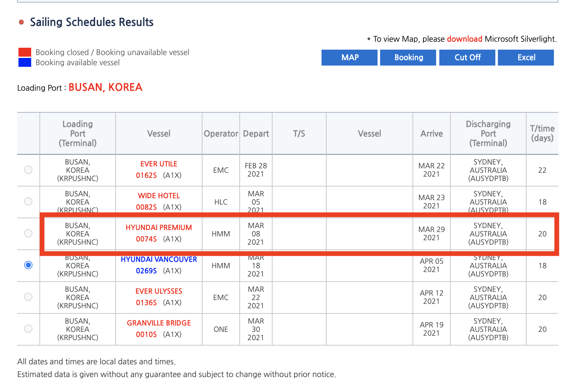566x392 pixels.
Task: Click the Arrive column header
Action: point(432,134)
